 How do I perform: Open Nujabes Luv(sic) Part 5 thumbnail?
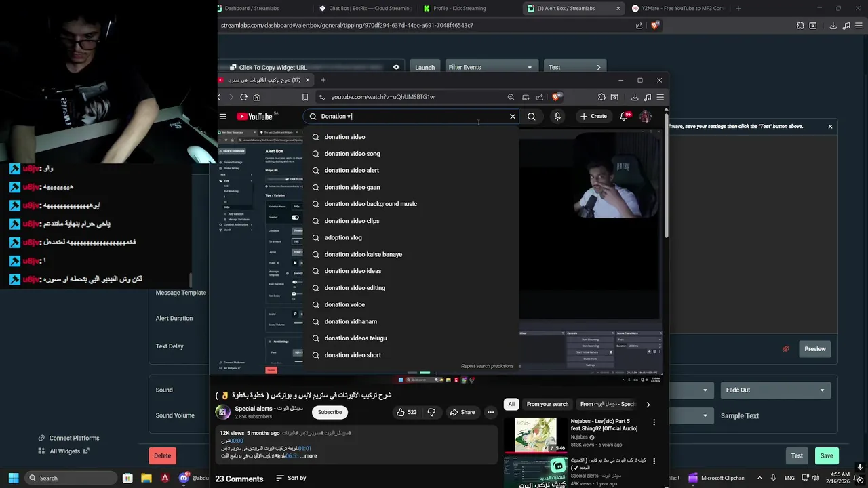pos(536,435)
